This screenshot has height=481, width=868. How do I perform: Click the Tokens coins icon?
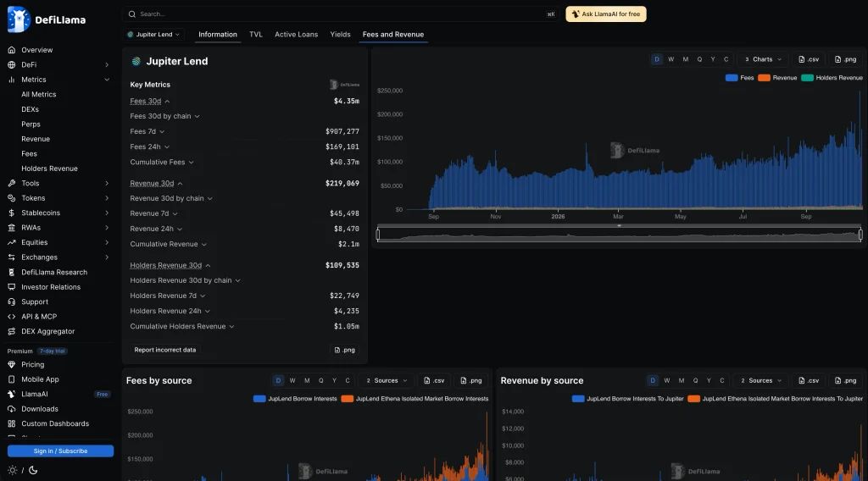pos(12,198)
